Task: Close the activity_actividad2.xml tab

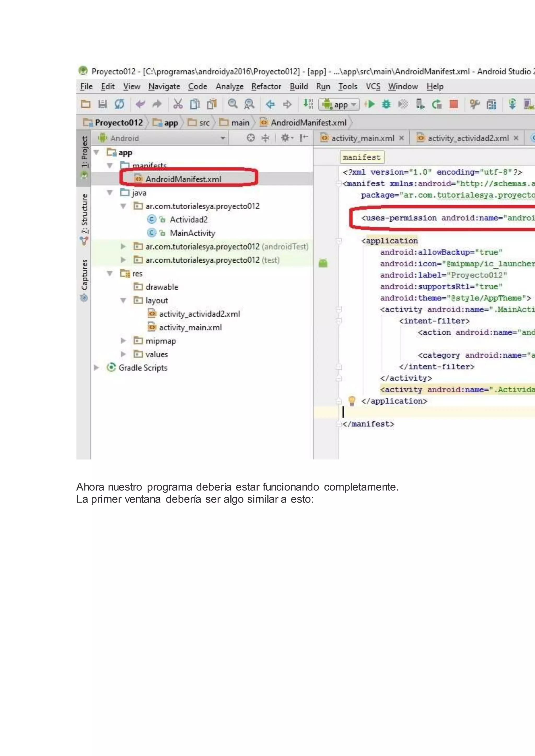Action: click(x=516, y=138)
